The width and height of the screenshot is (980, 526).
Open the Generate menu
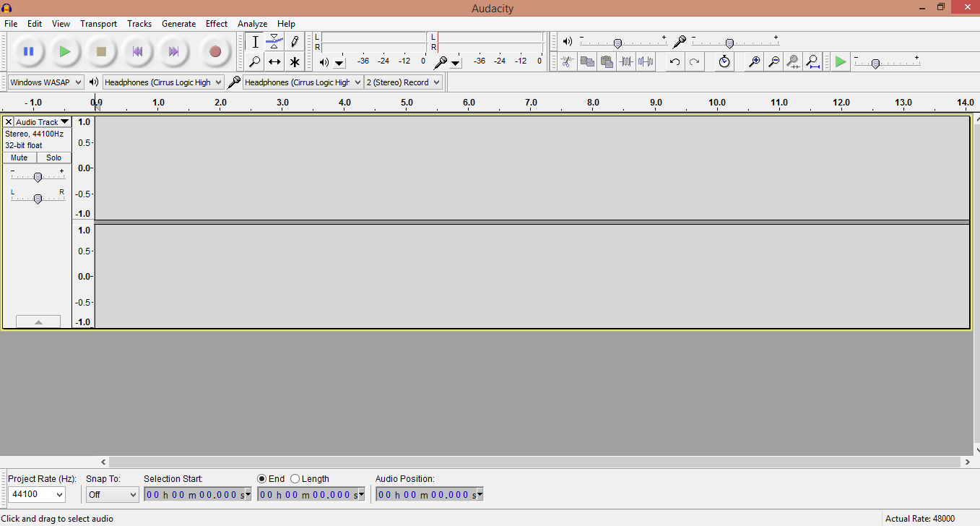coord(178,24)
